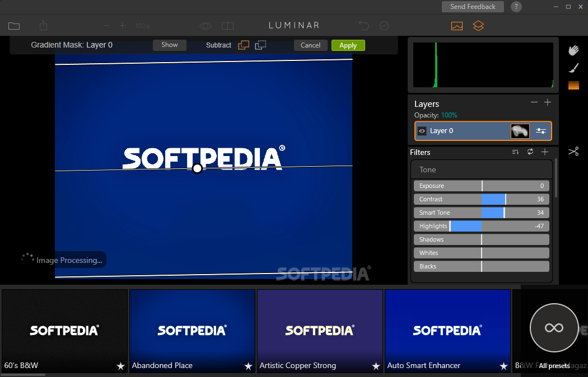Enable the split compare view

click(x=227, y=26)
